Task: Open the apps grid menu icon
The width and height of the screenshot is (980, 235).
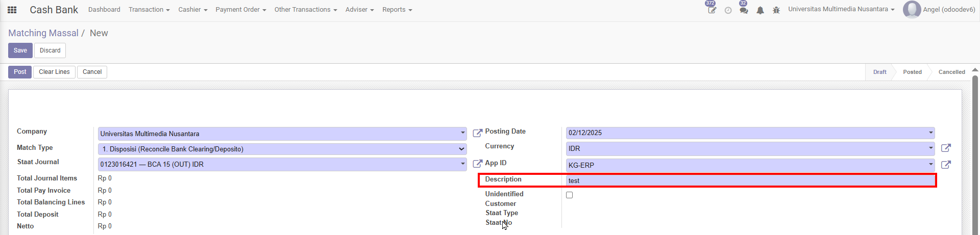Action: tap(12, 10)
